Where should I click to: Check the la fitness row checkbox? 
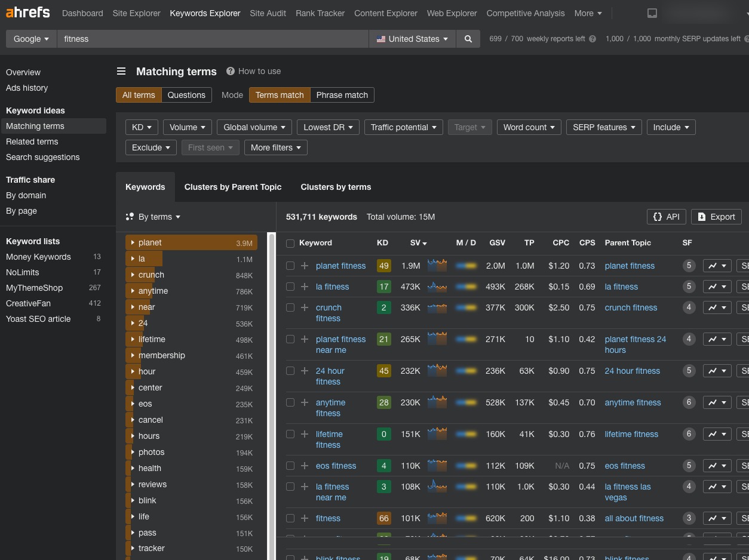click(290, 287)
